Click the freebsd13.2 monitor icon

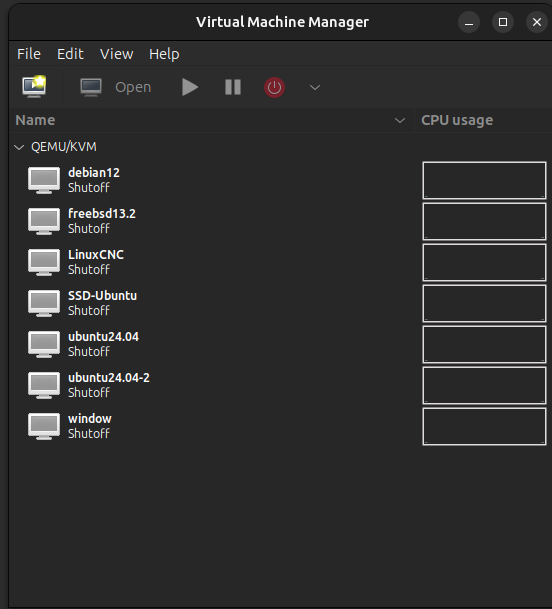point(44,221)
